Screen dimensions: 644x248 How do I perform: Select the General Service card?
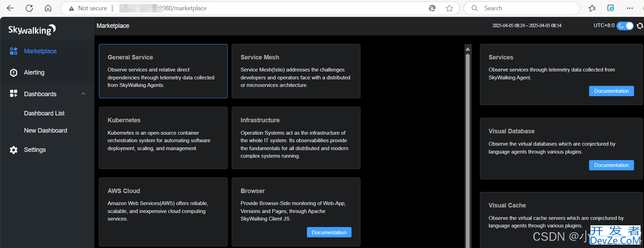163,71
